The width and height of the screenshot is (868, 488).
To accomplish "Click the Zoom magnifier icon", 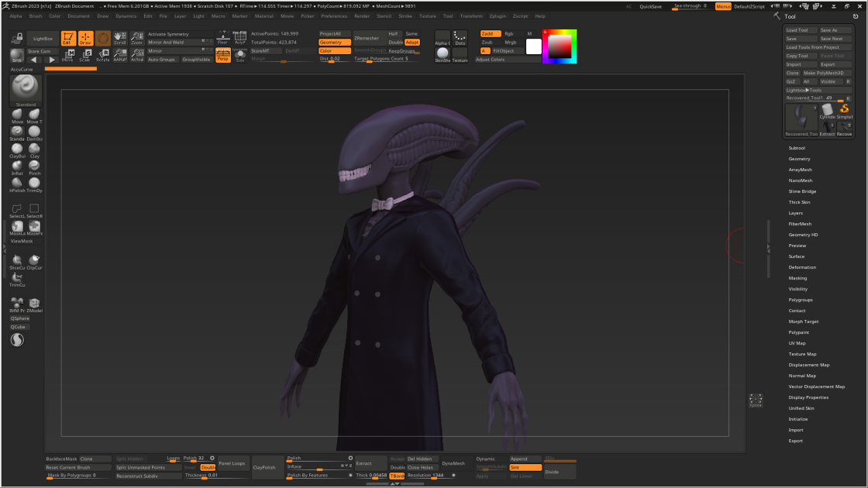I will tap(136, 38).
